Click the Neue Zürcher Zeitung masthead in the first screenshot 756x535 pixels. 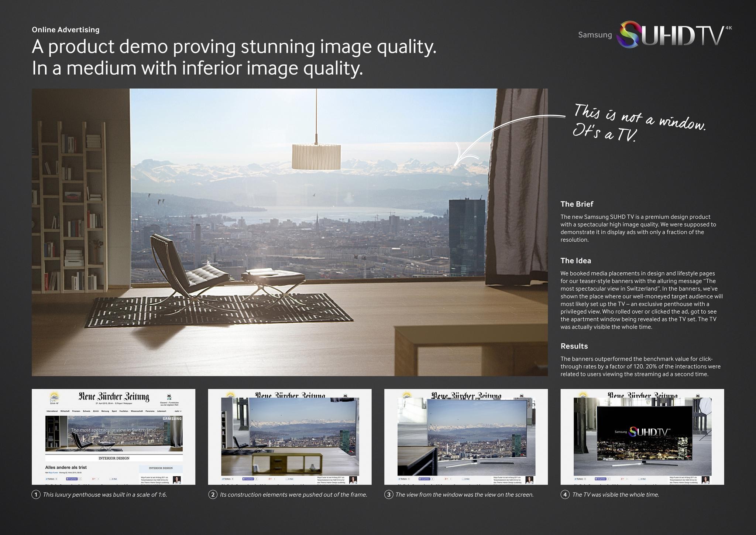[114, 397]
